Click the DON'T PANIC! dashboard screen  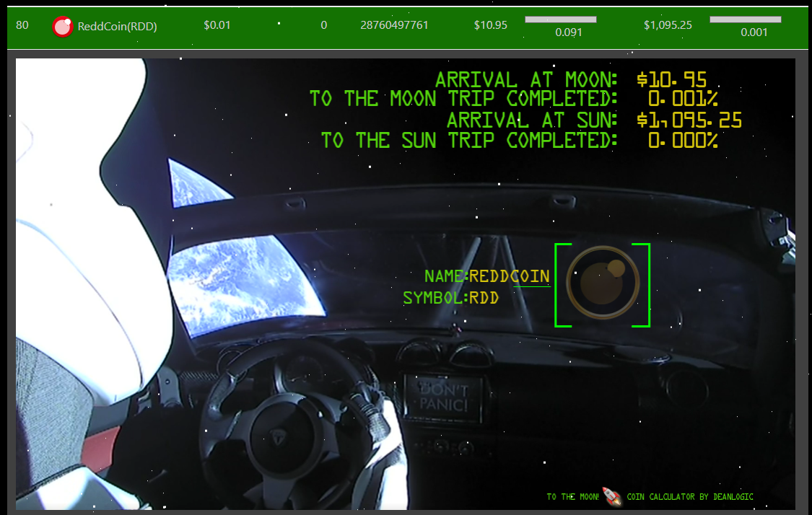pos(444,397)
